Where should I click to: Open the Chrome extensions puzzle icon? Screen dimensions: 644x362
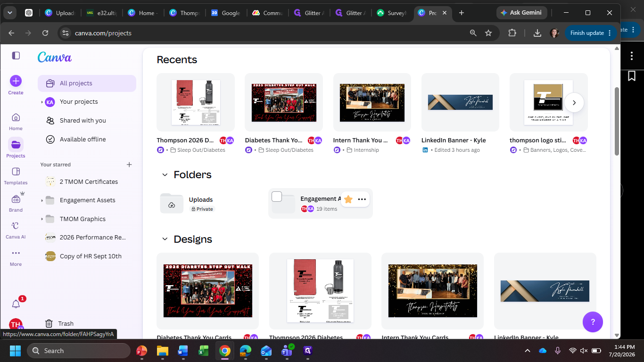512,33
